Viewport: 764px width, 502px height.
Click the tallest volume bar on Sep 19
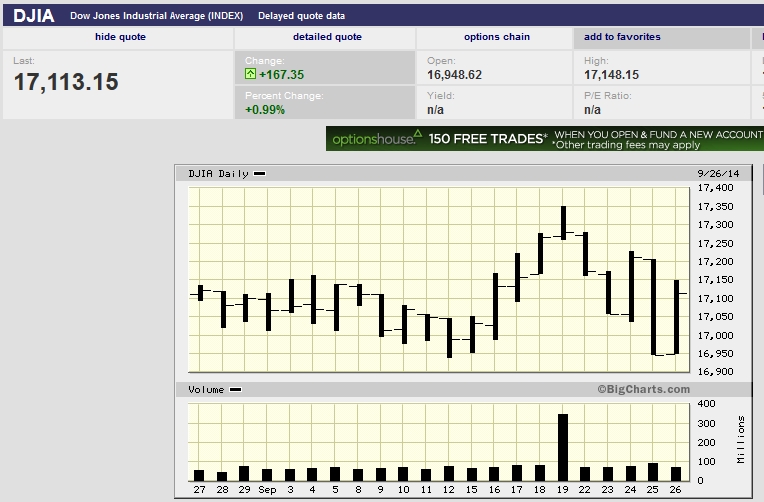click(563, 446)
